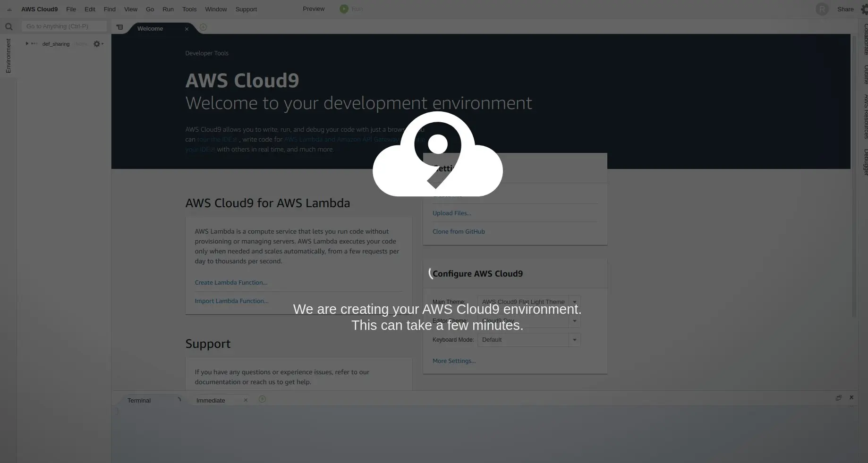Open the Tools menu

pos(189,9)
